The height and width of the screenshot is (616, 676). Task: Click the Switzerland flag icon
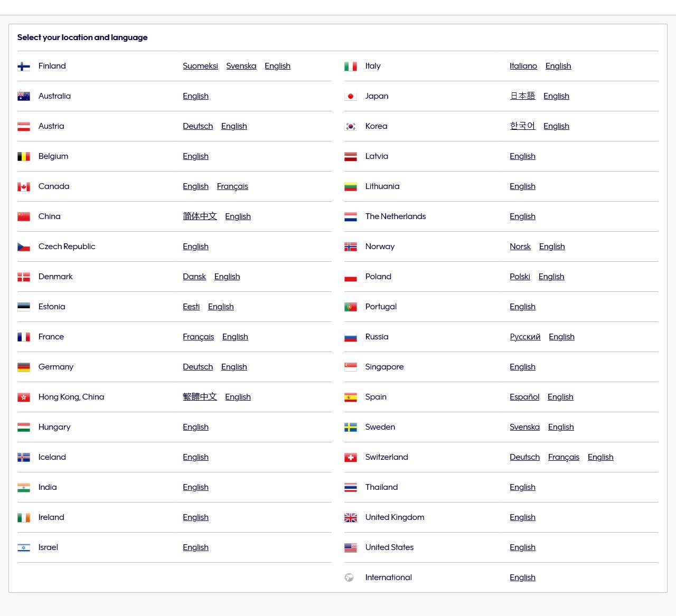pos(351,458)
